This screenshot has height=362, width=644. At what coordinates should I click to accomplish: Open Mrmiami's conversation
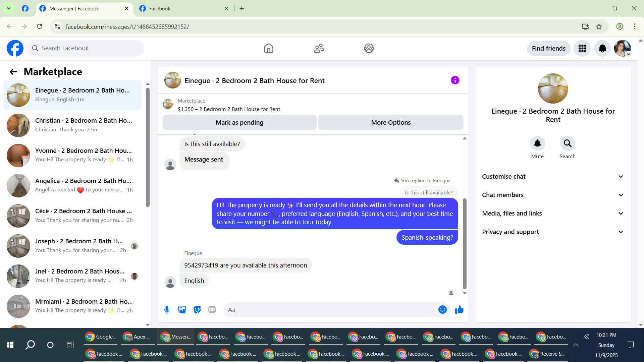[72, 306]
